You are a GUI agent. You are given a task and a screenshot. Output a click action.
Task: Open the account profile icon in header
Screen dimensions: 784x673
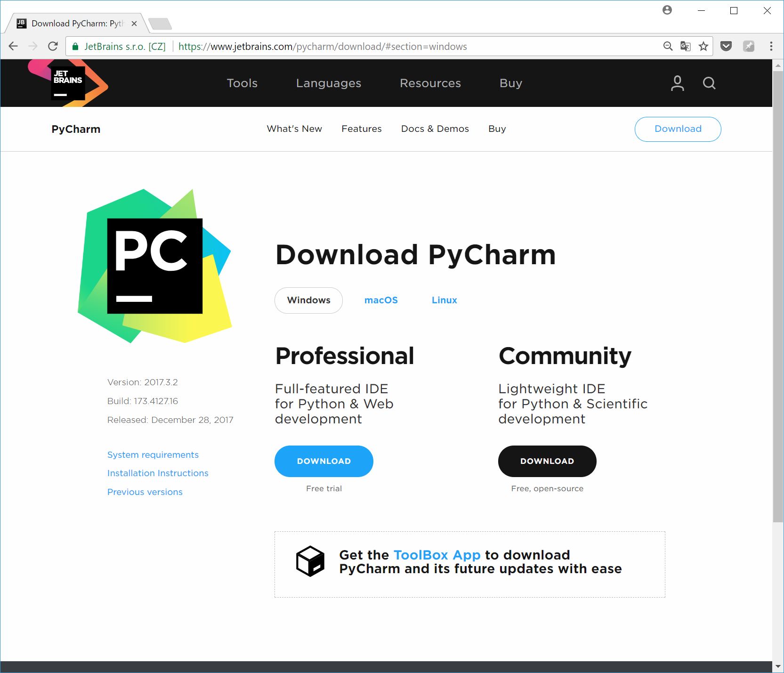pyautogui.click(x=677, y=83)
